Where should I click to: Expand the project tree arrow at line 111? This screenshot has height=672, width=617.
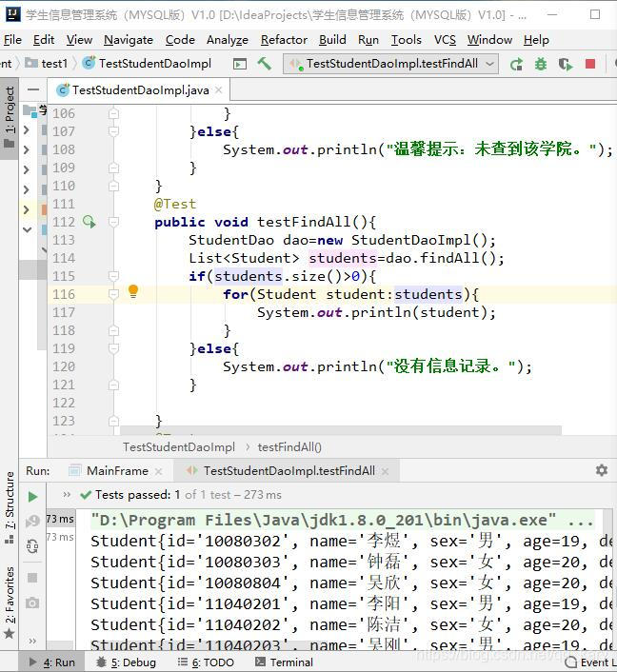26,209
